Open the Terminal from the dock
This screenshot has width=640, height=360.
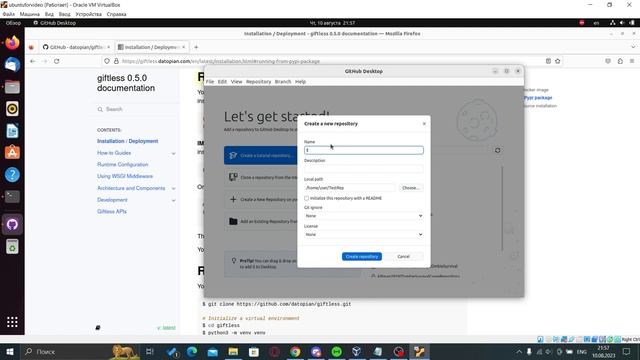12,196
